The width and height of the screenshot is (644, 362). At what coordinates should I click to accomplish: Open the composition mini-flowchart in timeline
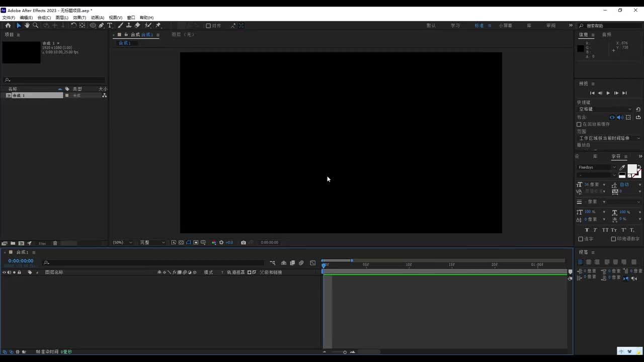272,262
